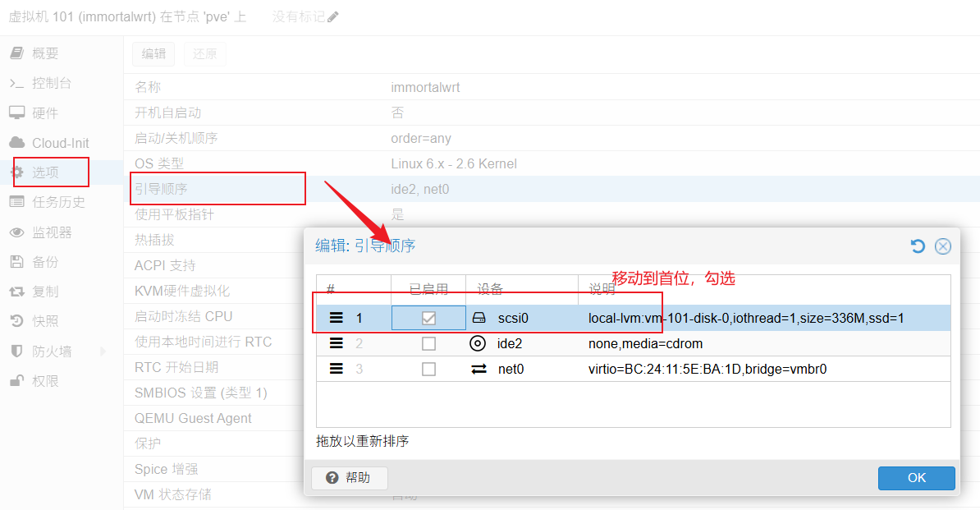Select the 引导顺序 boot order row

pos(552,190)
